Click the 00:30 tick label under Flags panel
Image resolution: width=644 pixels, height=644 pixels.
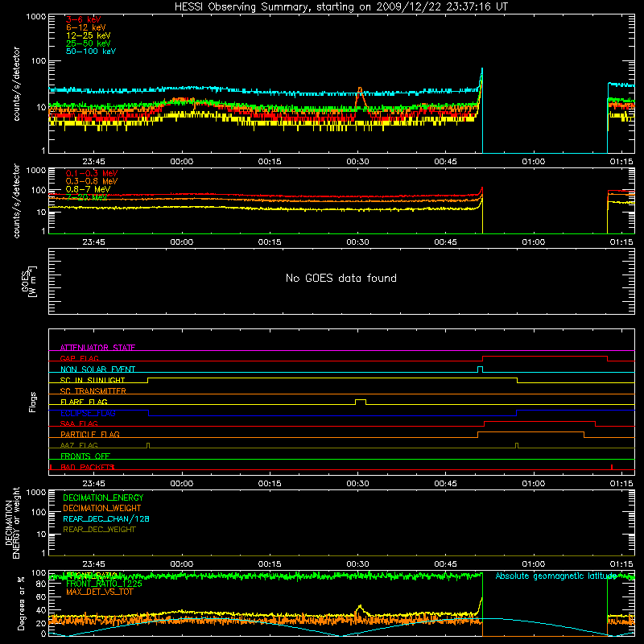357,484
